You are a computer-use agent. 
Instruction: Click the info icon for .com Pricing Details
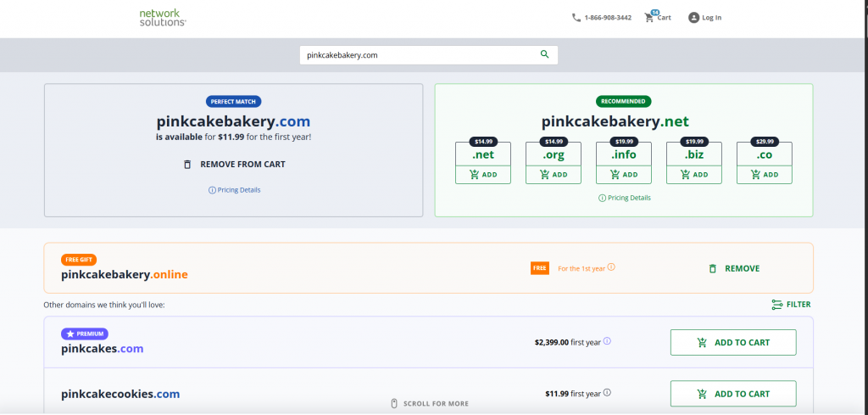(x=211, y=190)
